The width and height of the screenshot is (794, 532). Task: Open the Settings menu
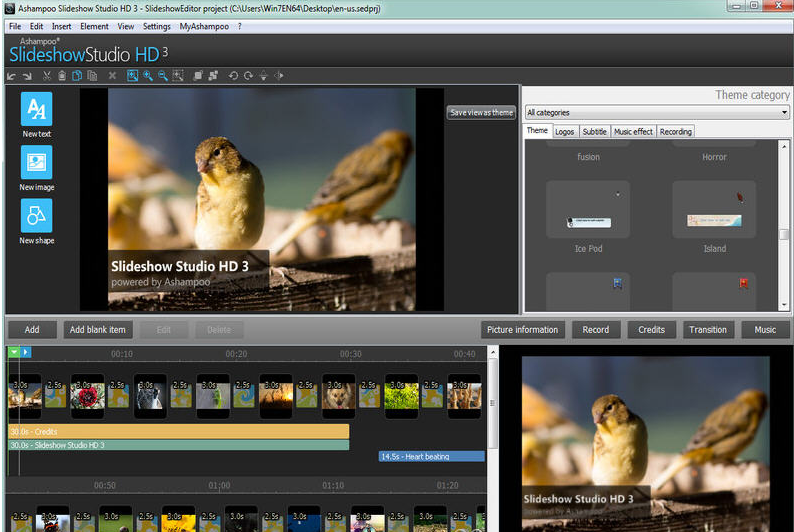[x=156, y=26]
